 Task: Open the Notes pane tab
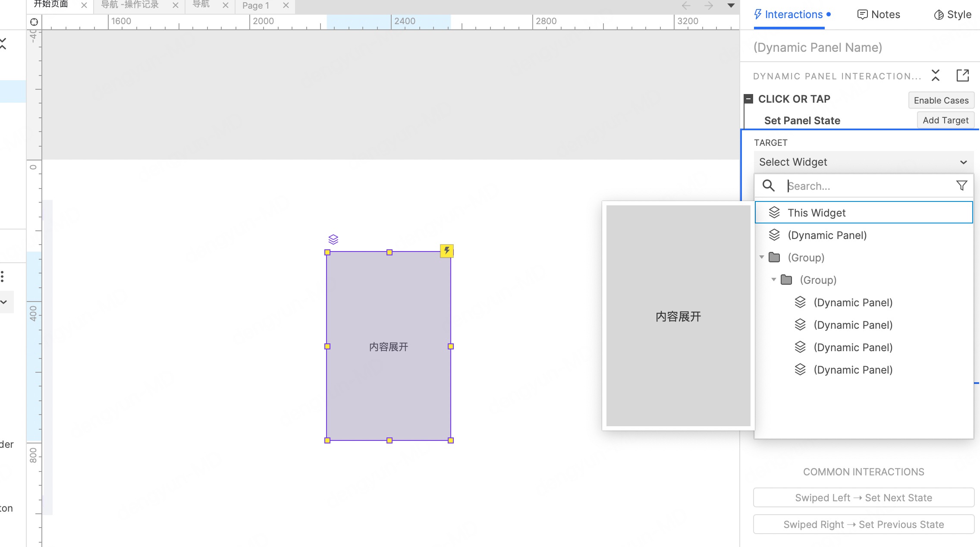[879, 15]
